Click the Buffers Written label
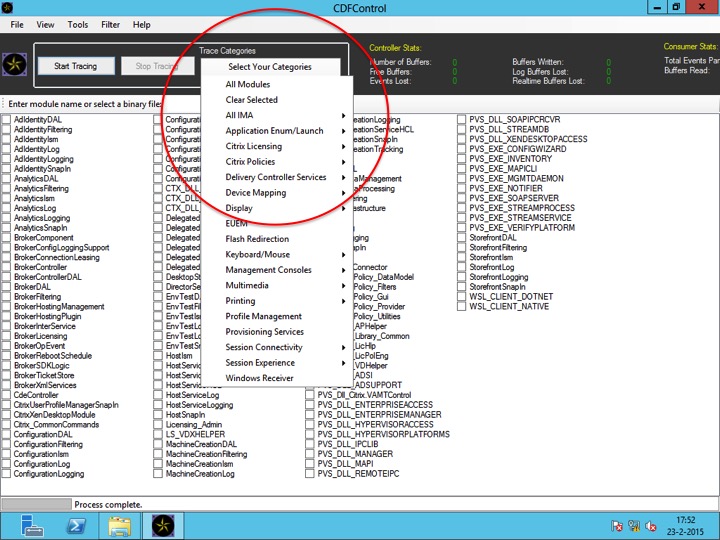Viewport: 720px width, 540px height. coord(538,62)
